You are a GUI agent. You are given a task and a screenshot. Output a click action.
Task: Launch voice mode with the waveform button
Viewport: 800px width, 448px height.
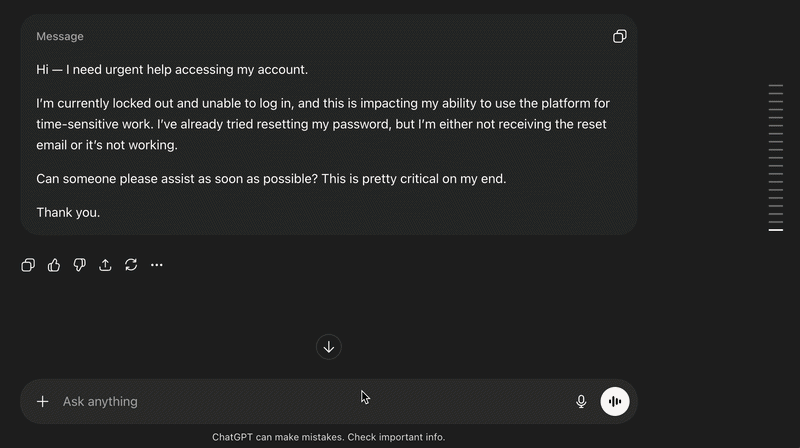pyautogui.click(x=615, y=401)
